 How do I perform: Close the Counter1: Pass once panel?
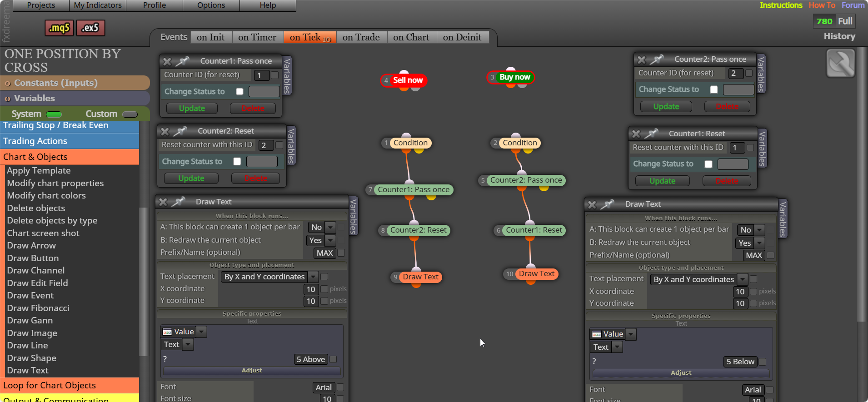pos(167,61)
